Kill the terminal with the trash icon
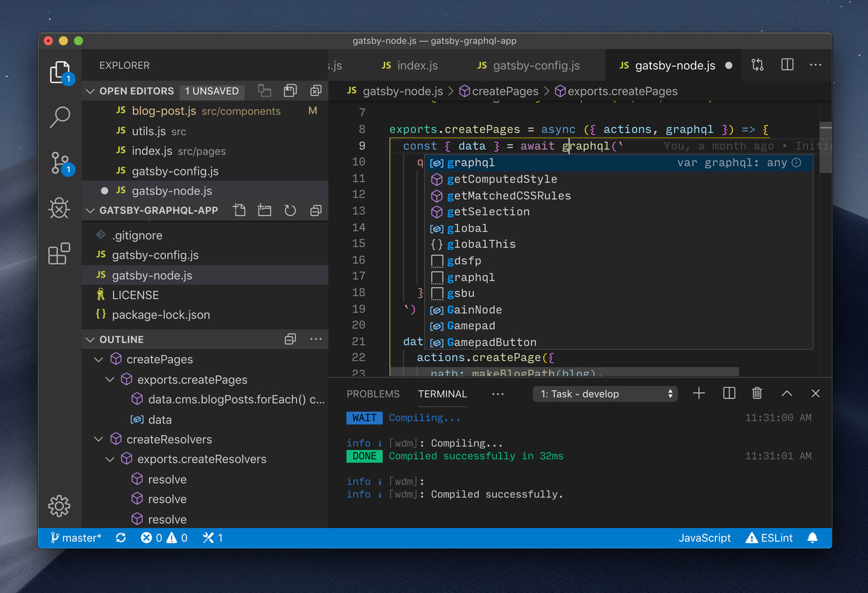 tap(757, 393)
